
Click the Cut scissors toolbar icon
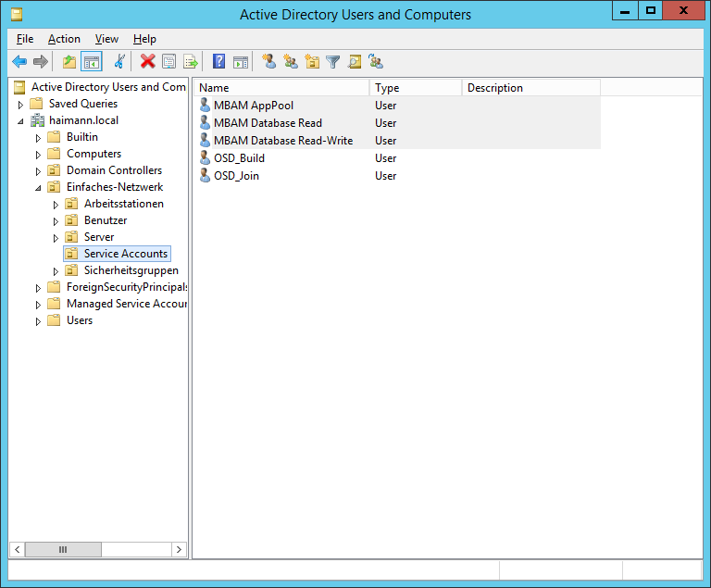(119, 61)
